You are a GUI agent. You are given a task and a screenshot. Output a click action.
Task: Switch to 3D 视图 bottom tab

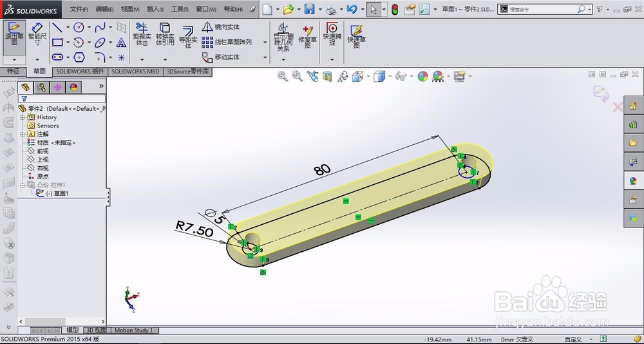click(x=96, y=330)
